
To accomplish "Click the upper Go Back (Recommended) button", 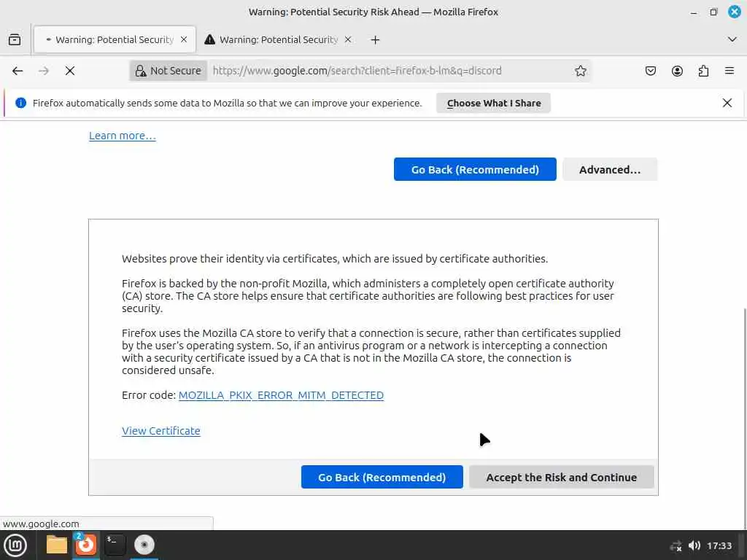I will [475, 169].
